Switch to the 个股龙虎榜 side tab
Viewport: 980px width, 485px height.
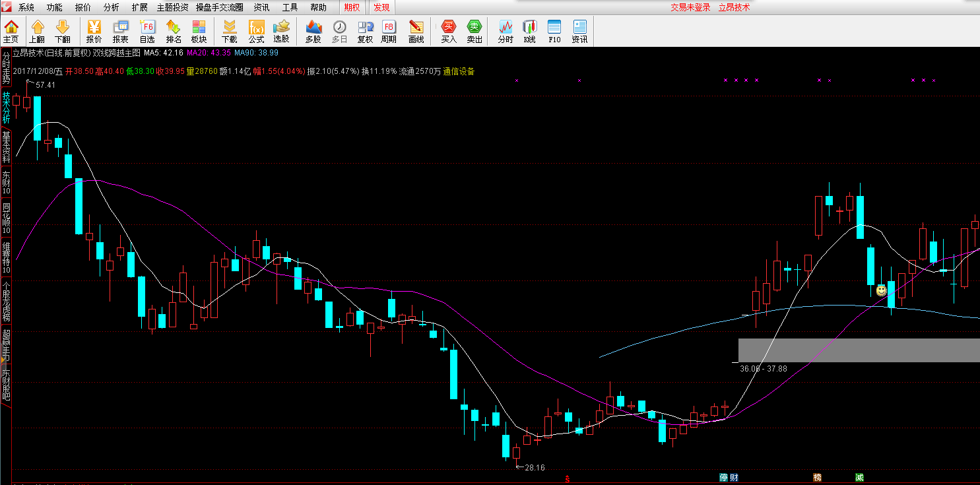tap(6, 301)
